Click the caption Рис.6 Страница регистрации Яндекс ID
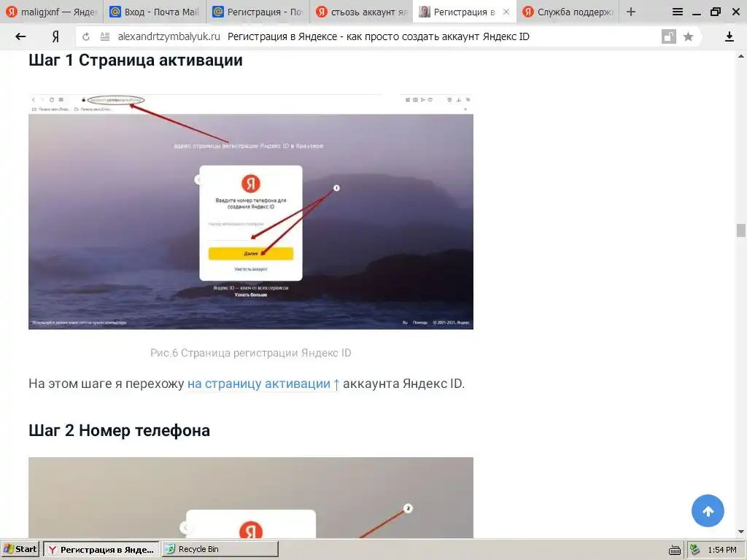747x560 pixels. point(251,353)
